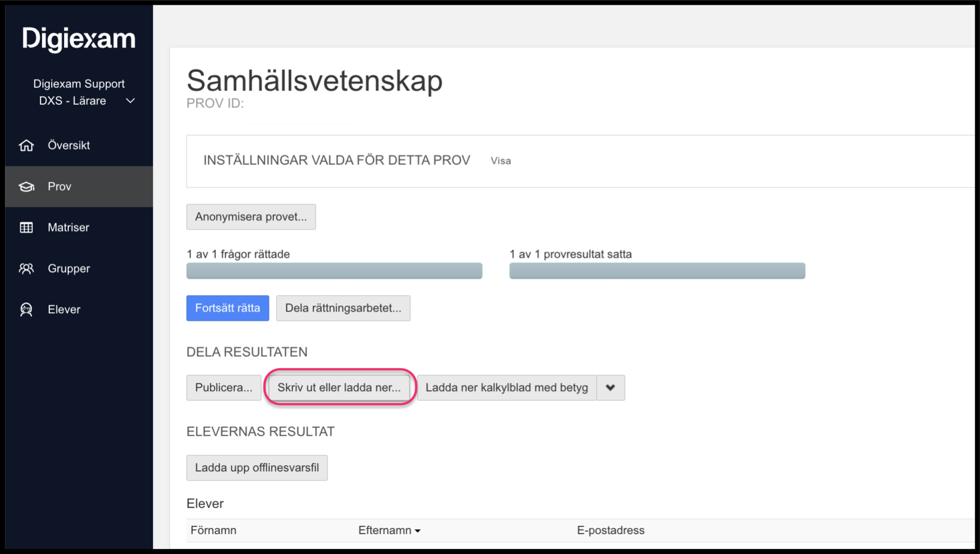The width and height of the screenshot is (980, 554).
Task: Click the Prov graduation cap icon
Action: click(26, 187)
